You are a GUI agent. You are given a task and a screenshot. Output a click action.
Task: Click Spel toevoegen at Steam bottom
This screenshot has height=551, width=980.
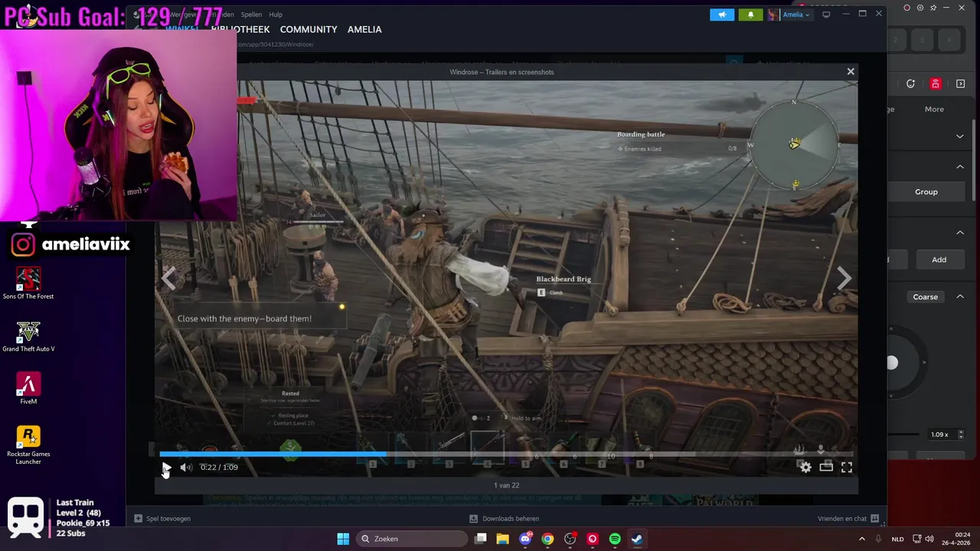tap(162, 518)
